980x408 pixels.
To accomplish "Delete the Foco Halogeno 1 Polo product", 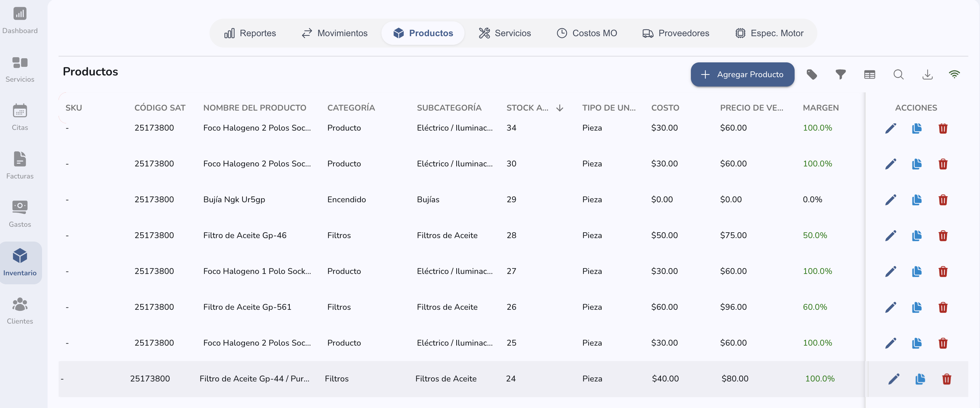I will pyautogui.click(x=943, y=271).
